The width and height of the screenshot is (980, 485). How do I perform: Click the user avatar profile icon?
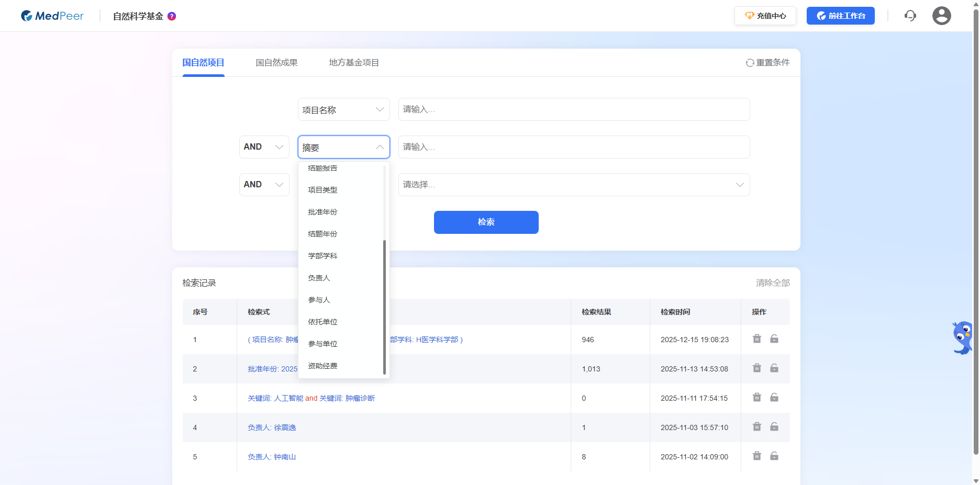pos(941,16)
